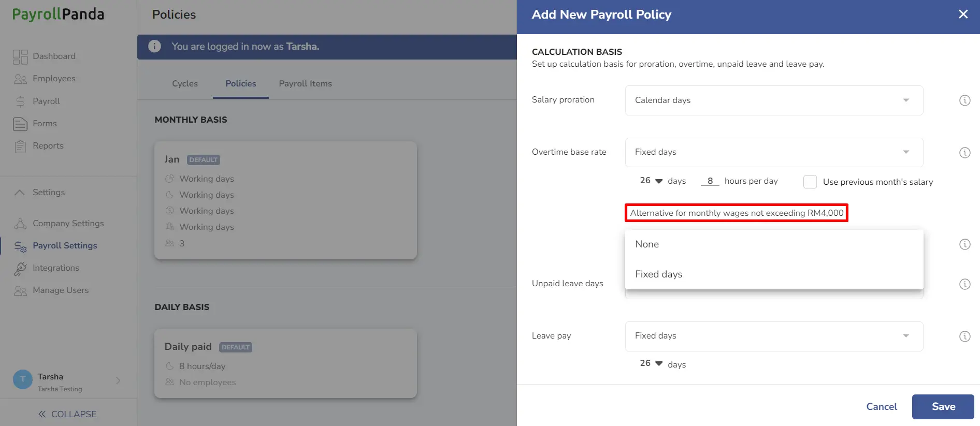Viewport: 980px width, 426px height.
Task: Expand the Leave pay Fixed days dropdown
Action: 774,336
